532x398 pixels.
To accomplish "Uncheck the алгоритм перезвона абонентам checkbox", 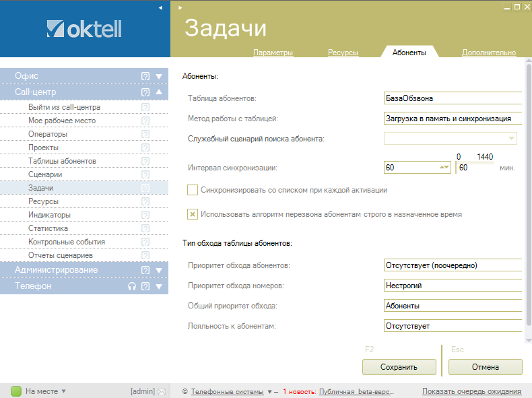I will 193,214.
